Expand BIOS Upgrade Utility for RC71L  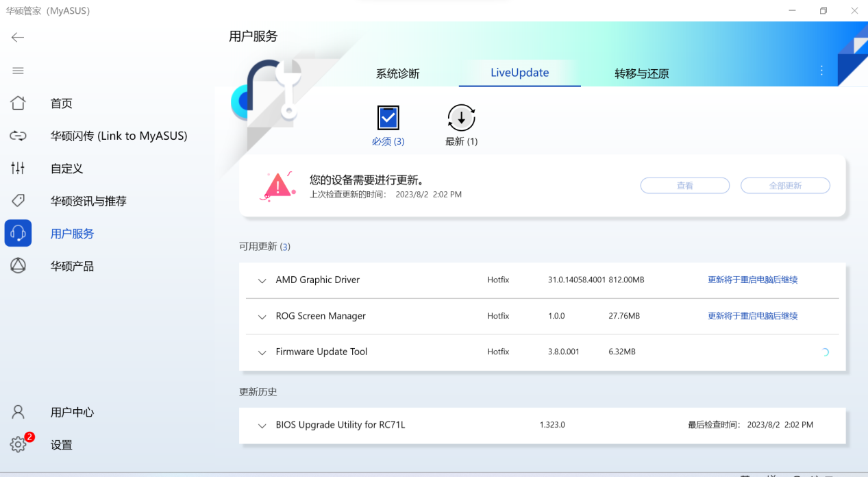[262, 425]
